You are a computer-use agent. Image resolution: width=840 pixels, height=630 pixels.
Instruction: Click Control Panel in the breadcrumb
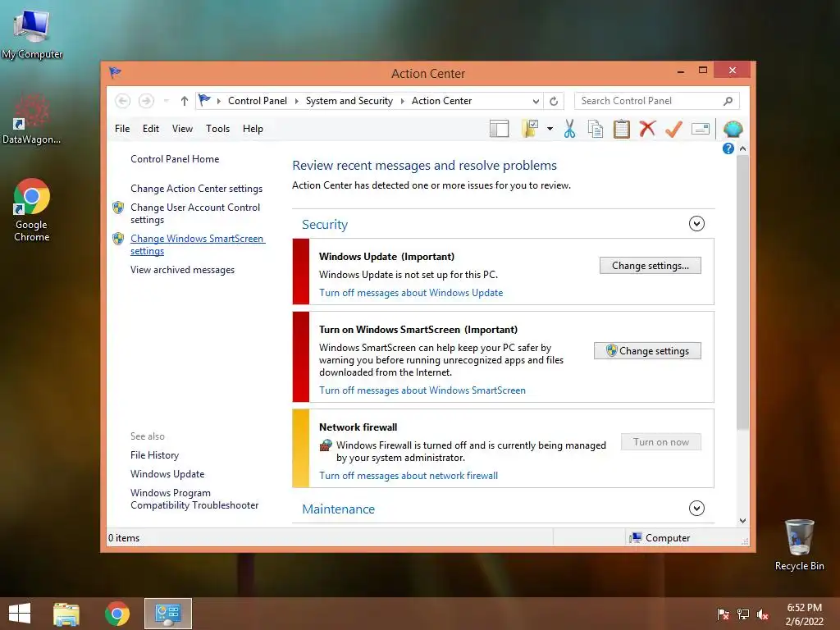coord(257,101)
